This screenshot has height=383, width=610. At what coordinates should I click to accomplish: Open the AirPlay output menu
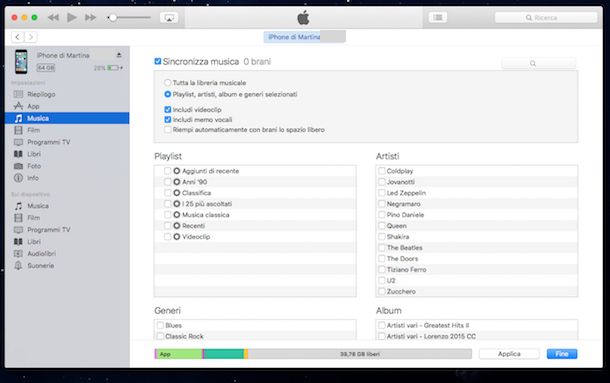pos(169,18)
